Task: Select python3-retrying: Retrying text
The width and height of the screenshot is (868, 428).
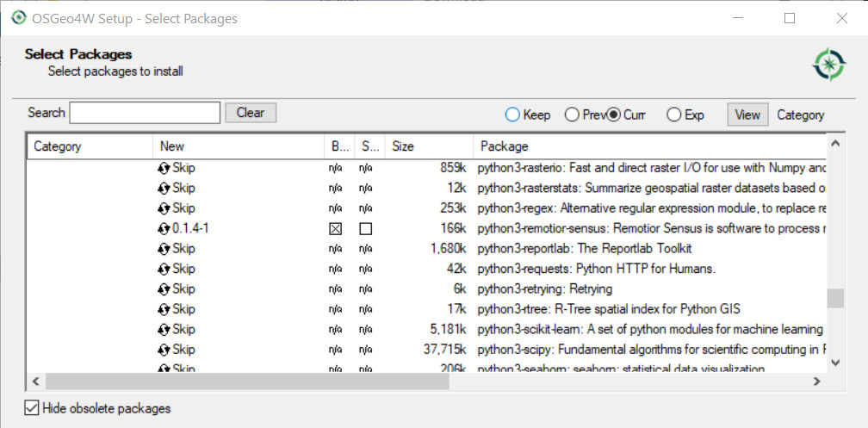Action: tap(545, 289)
